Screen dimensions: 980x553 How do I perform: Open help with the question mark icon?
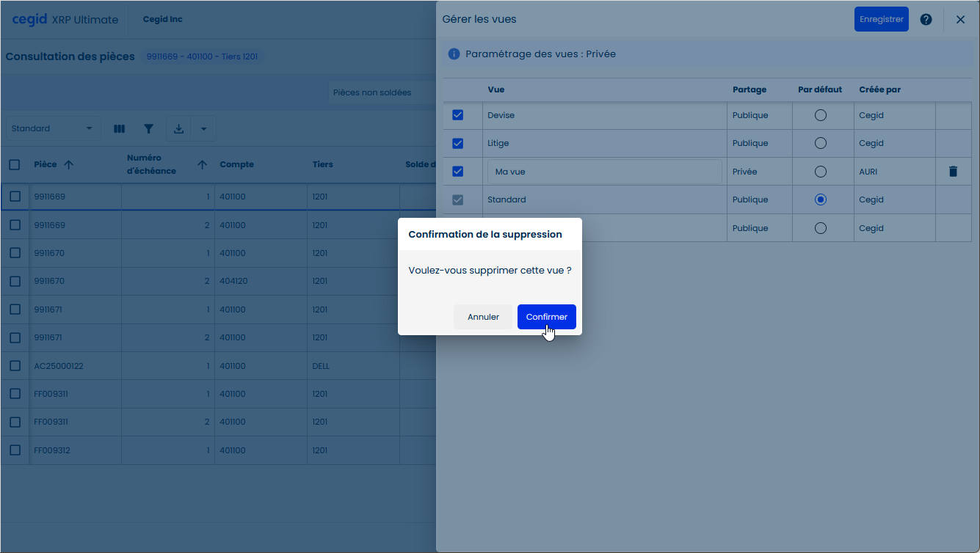pos(926,20)
